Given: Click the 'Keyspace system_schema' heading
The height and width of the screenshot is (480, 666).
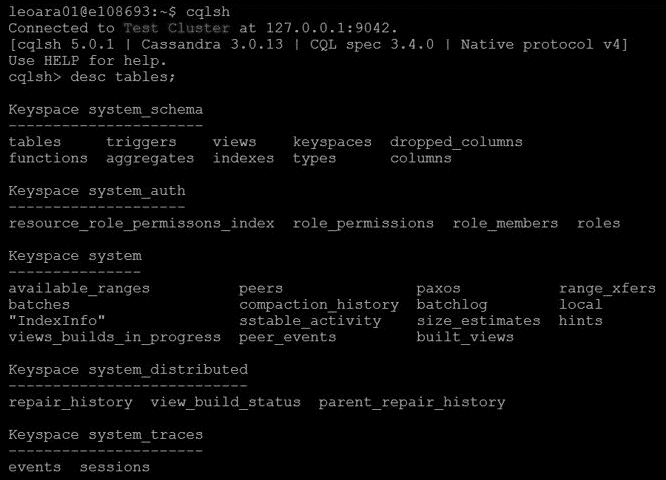Looking at the screenshot, I should pyautogui.click(x=106, y=110).
